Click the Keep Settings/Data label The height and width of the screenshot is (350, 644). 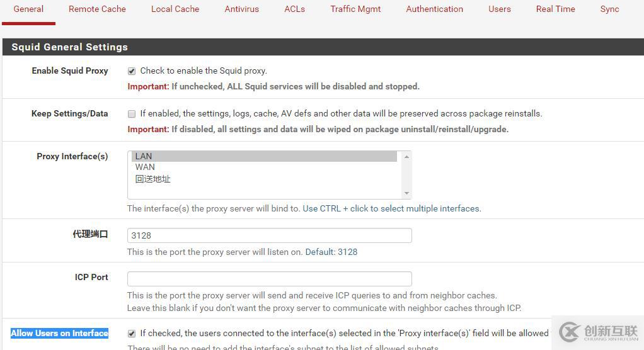tap(70, 114)
